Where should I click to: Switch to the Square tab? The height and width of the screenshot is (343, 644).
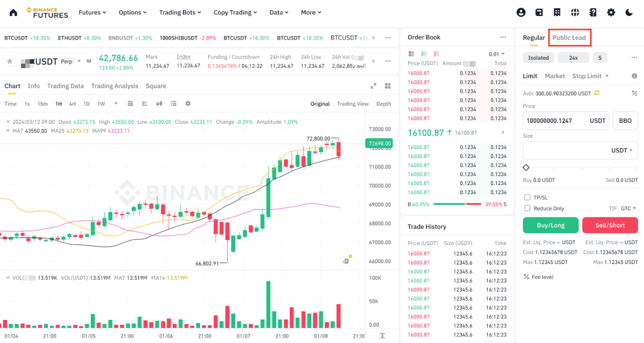tap(156, 86)
